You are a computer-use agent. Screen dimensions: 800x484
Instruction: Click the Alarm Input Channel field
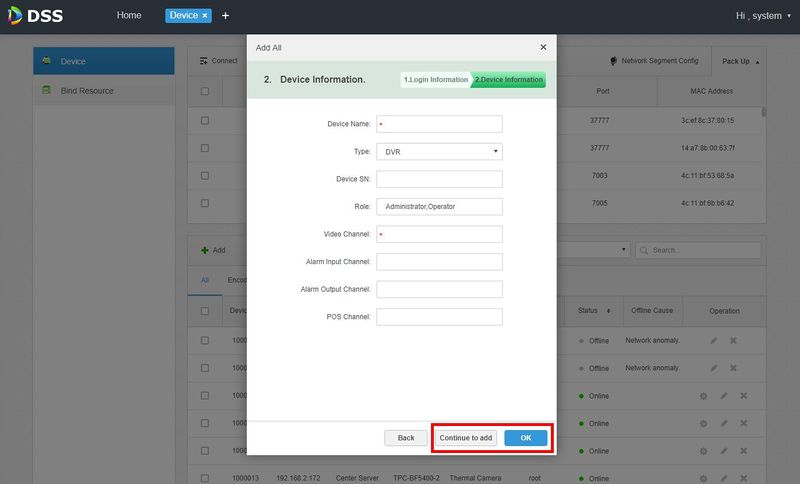pos(439,262)
